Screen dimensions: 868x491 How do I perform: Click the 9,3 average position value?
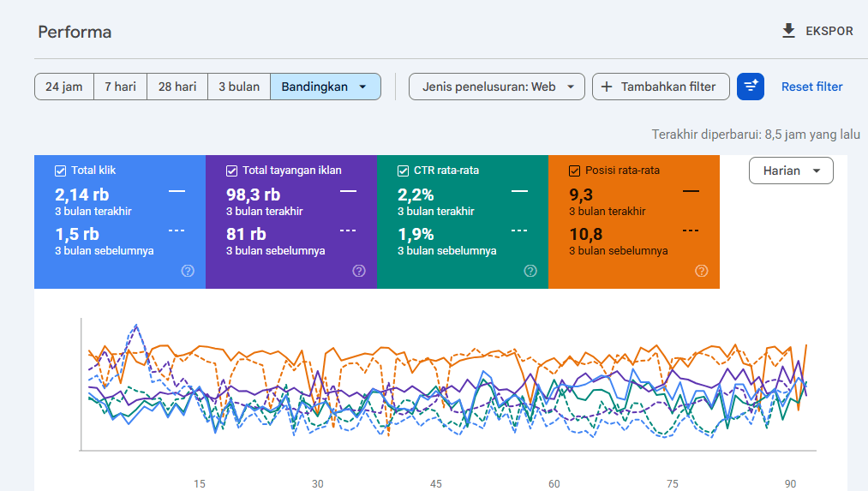point(581,195)
